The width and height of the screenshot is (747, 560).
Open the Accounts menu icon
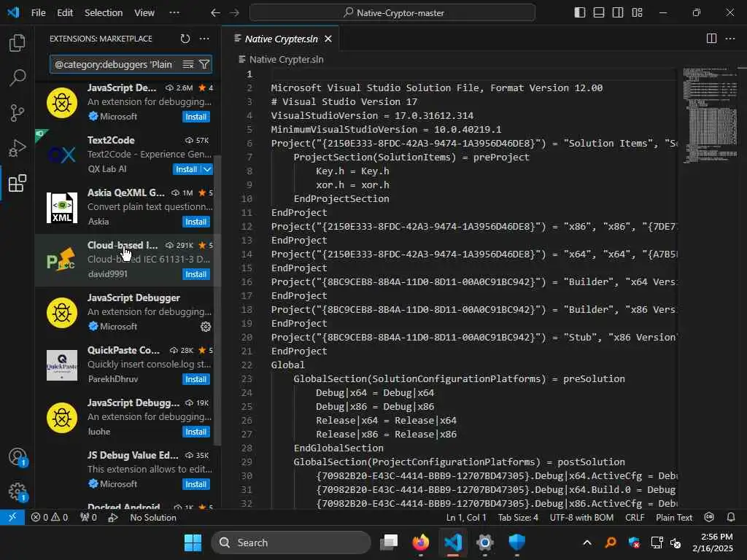click(18, 457)
